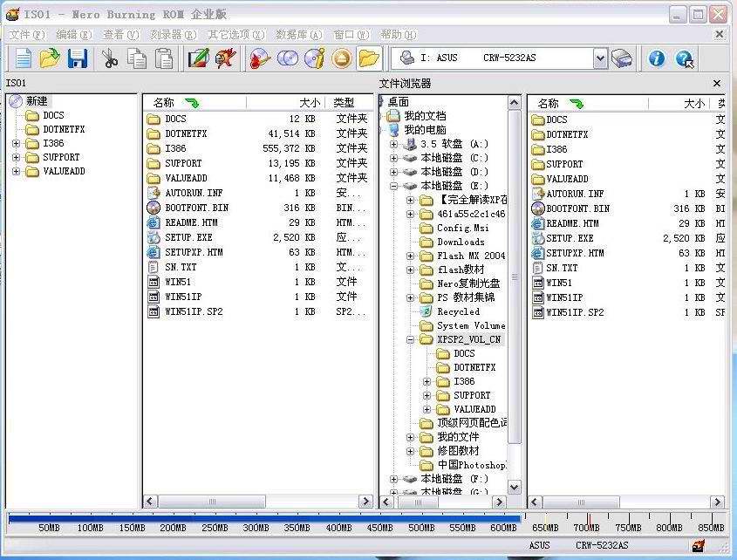Viewport: 737px width, 560px height.
Task: Click the Copy CD double-disc icon
Action: 288,58
